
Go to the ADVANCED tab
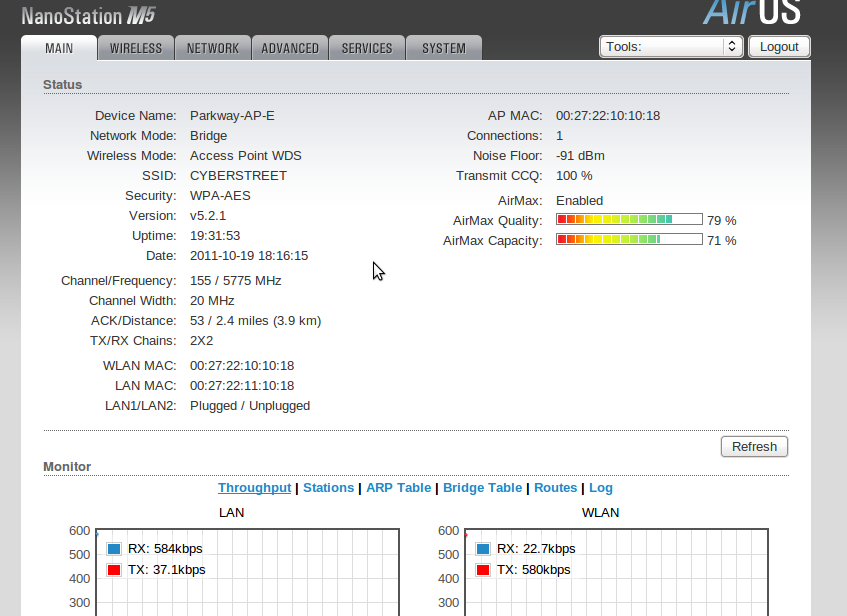290,48
